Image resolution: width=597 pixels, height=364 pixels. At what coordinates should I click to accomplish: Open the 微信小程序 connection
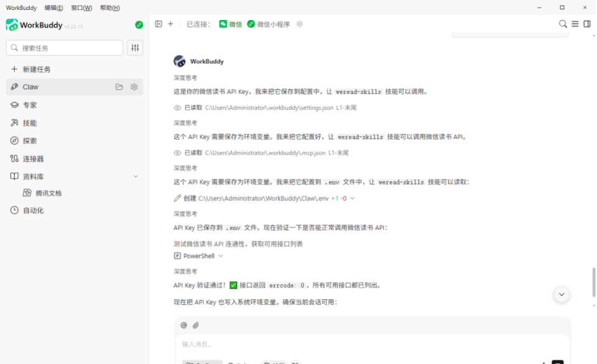pos(269,24)
